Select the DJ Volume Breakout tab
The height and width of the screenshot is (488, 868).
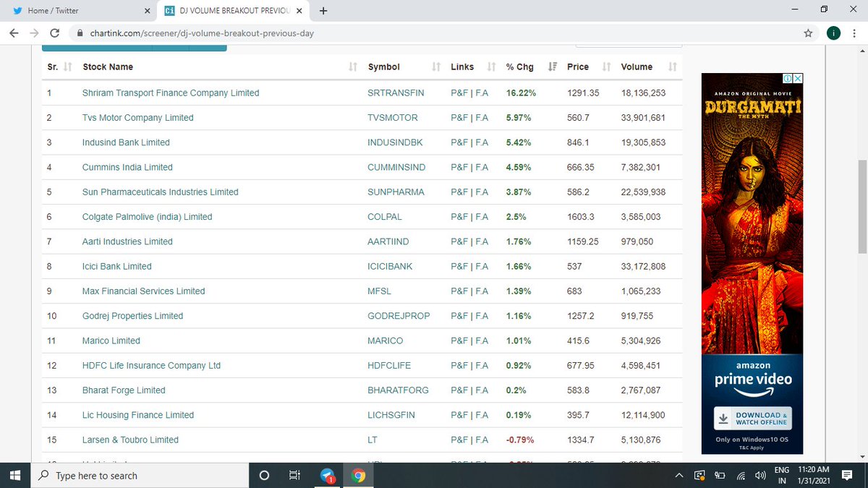coord(233,11)
